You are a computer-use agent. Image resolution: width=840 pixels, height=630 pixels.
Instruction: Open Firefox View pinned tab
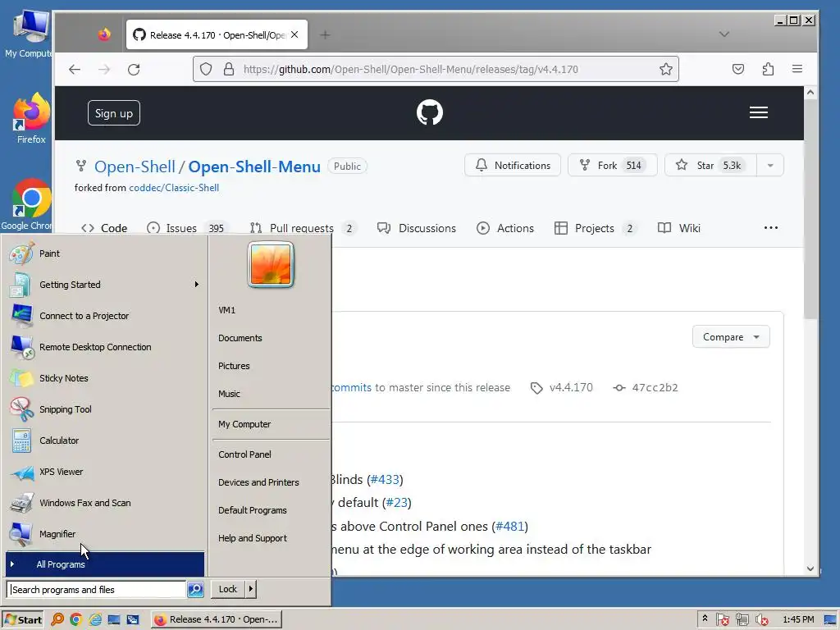coord(104,34)
